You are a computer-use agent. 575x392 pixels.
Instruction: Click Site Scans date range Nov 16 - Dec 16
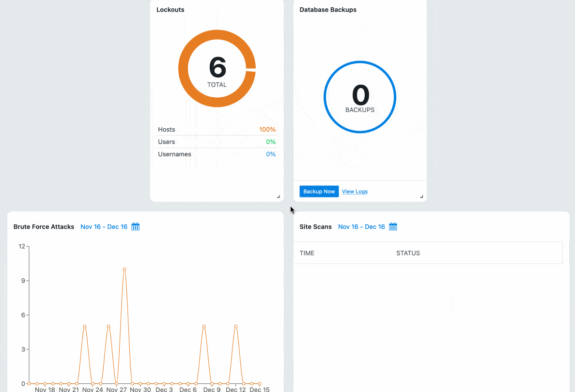tap(361, 227)
